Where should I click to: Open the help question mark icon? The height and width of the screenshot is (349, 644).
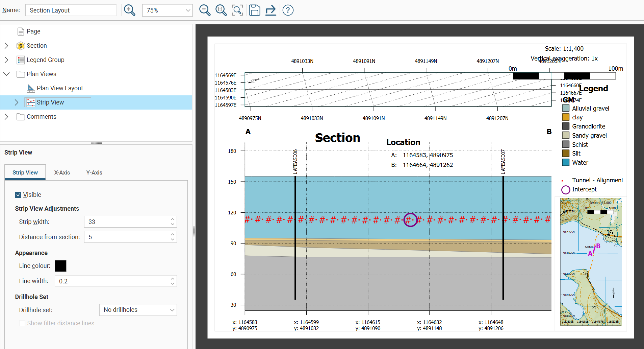(x=288, y=10)
